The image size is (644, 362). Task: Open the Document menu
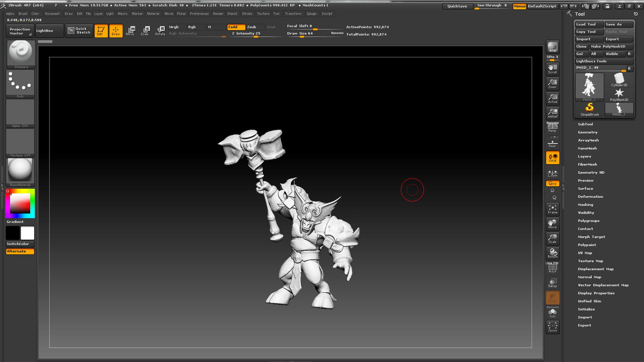coord(52,14)
